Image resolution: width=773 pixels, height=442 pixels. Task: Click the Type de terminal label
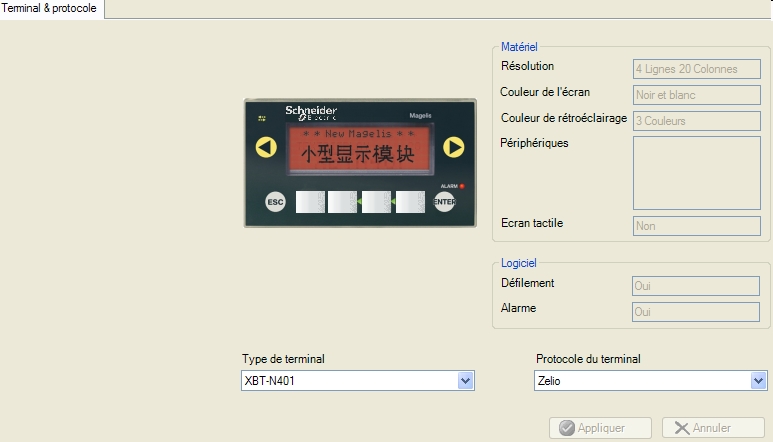coord(283,359)
